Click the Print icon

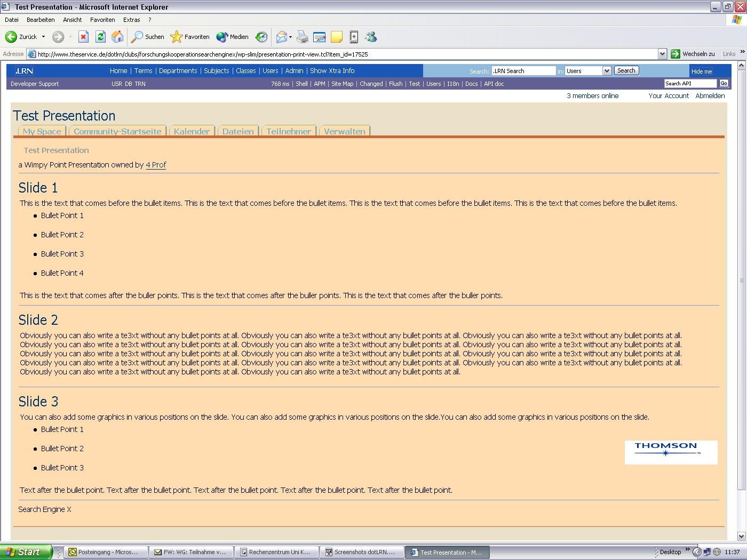[302, 36]
